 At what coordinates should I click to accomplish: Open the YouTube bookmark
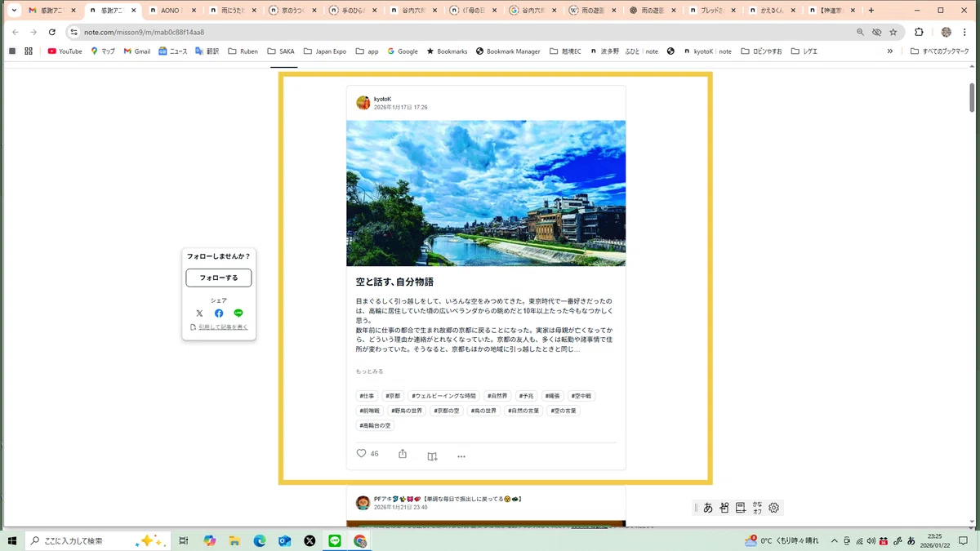click(x=65, y=51)
